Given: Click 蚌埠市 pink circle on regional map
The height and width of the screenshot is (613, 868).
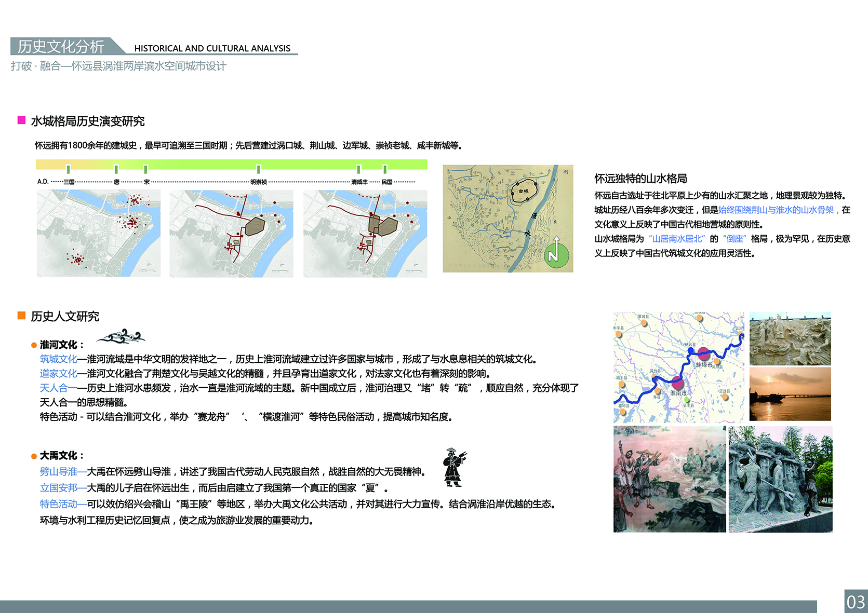Looking at the screenshot, I should point(703,354).
